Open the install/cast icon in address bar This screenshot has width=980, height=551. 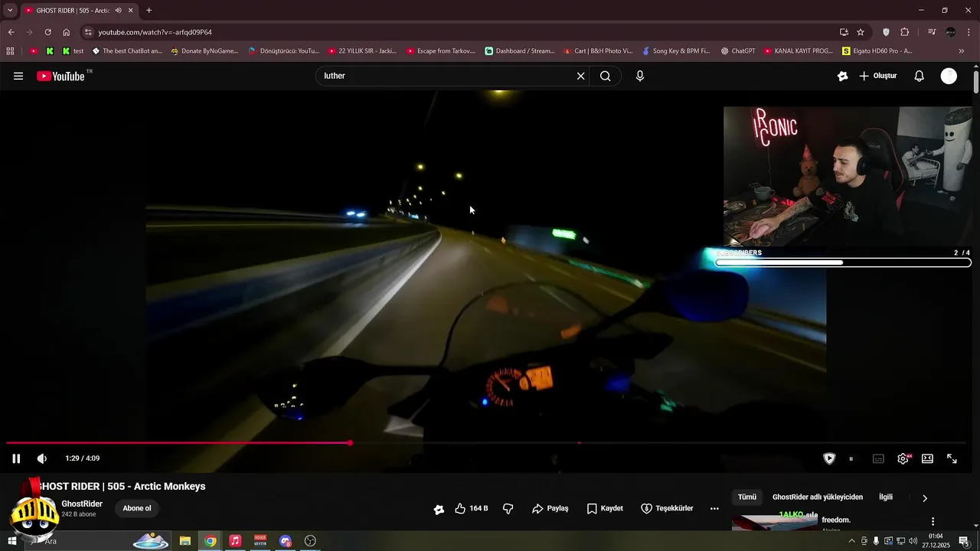tap(844, 32)
